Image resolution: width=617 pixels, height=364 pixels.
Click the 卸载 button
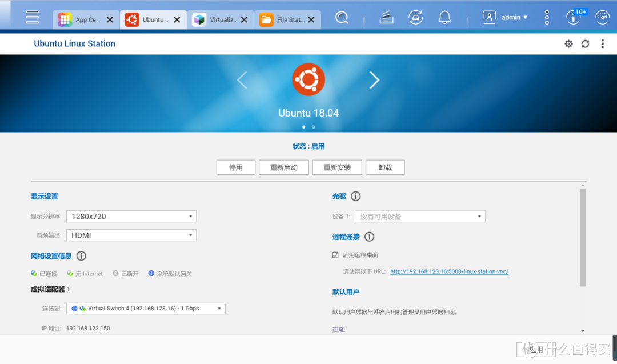[x=385, y=167]
